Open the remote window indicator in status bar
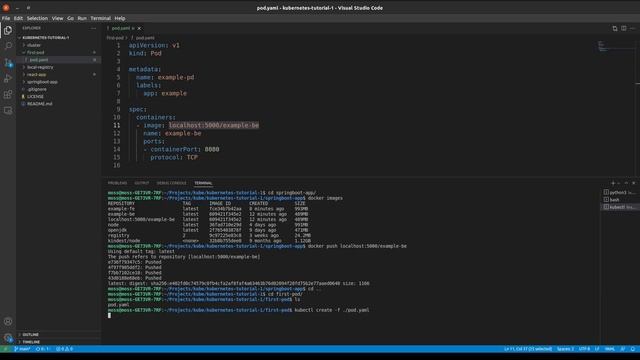Screen dimensions: 640x360 point(5,349)
